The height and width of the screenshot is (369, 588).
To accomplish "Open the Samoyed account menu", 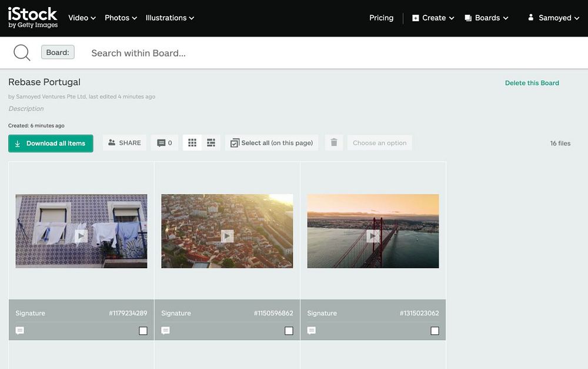I will coord(553,18).
